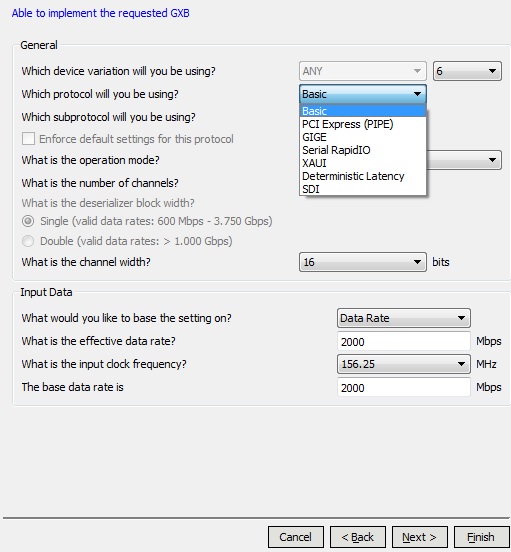Collapse the Basic protocol combo box

(362, 94)
